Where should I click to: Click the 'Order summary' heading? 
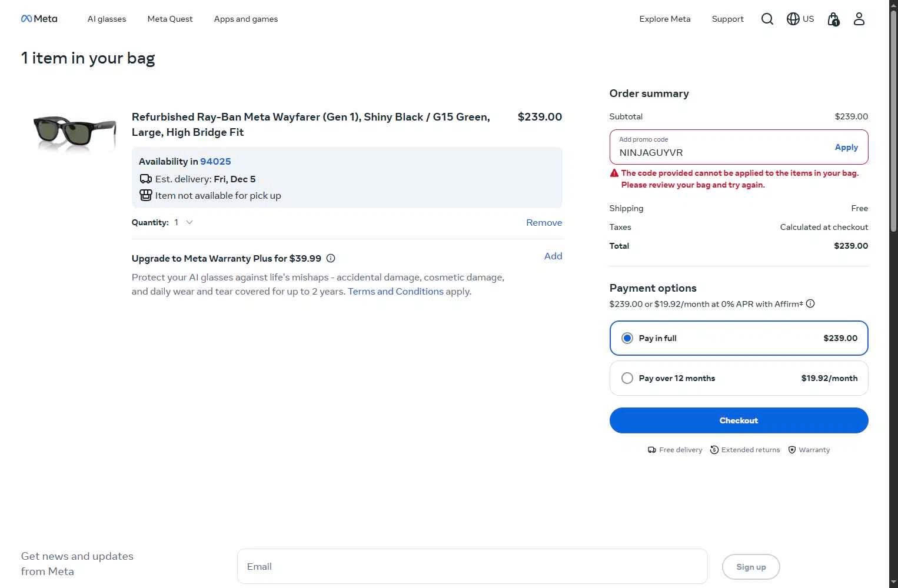[649, 93]
